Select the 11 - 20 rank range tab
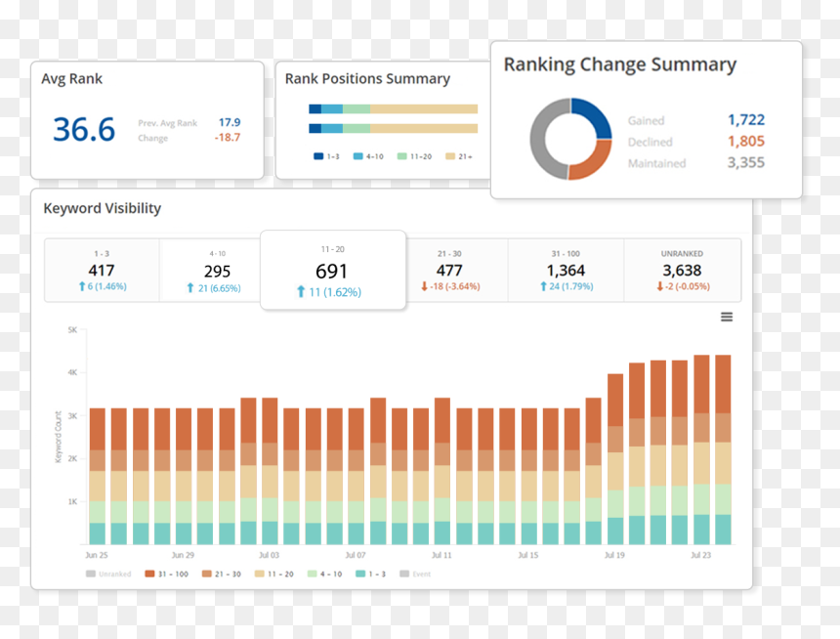Screen dimensions: 840x639 [333, 271]
